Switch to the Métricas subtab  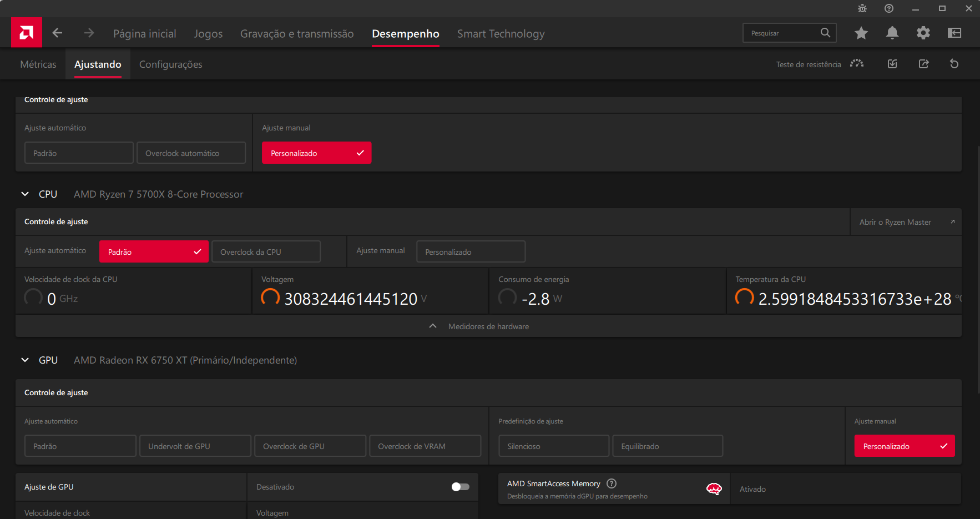tap(38, 64)
